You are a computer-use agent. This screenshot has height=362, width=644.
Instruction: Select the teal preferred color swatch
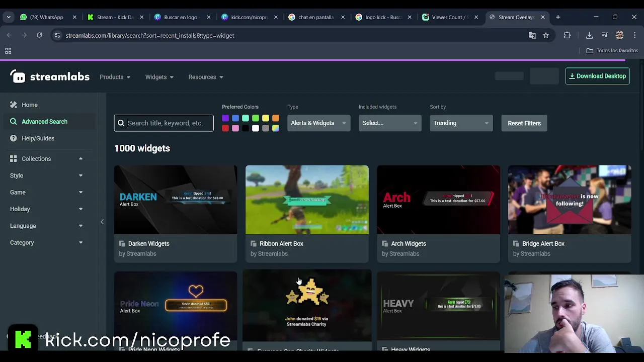[246, 118]
